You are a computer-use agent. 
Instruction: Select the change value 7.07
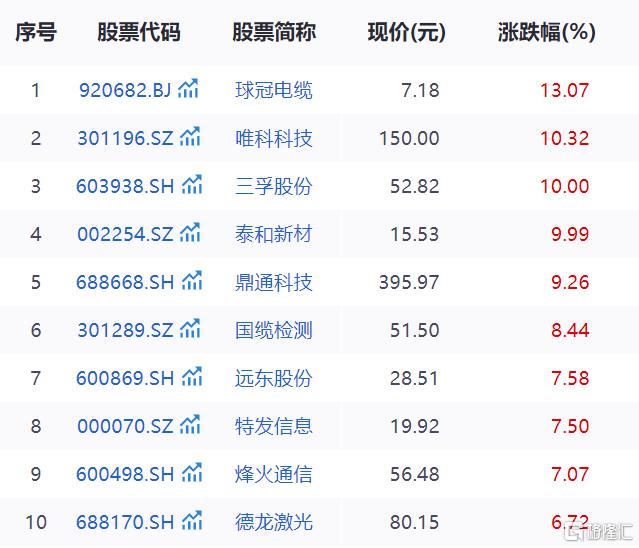click(x=570, y=474)
